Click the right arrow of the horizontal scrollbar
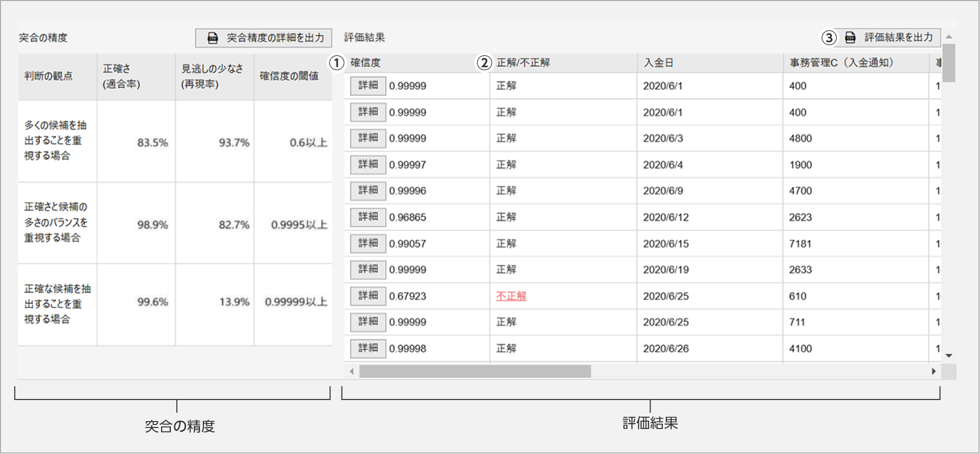980x454 pixels. click(x=934, y=372)
